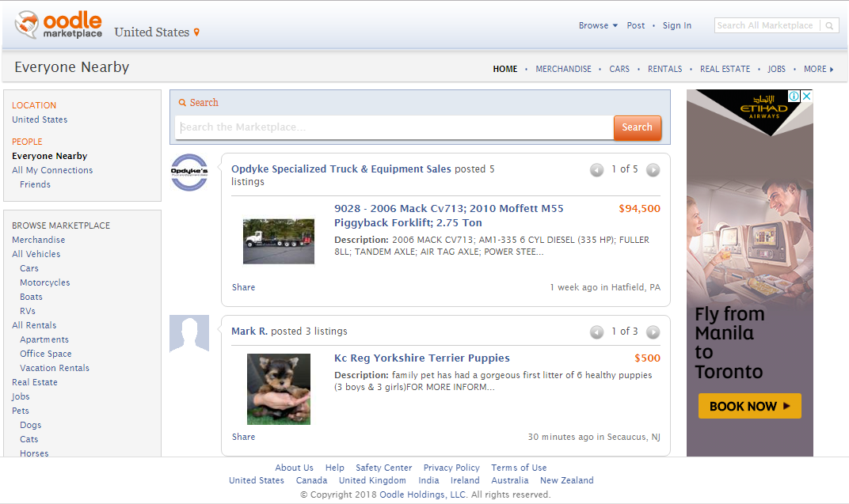Go to previous Opdyke listing arrow
The height and width of the screenshot is (504, 849).
[596, 170]
